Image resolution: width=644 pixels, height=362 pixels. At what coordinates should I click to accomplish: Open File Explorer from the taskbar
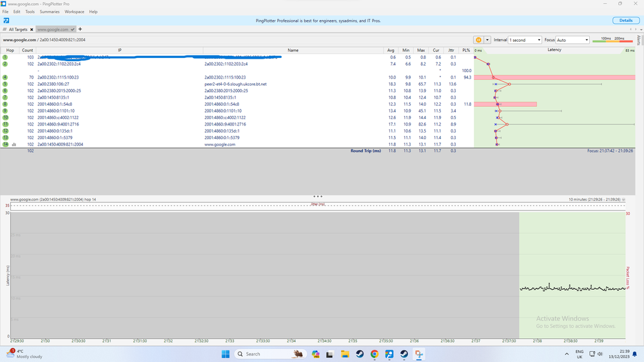coord(345,354)
